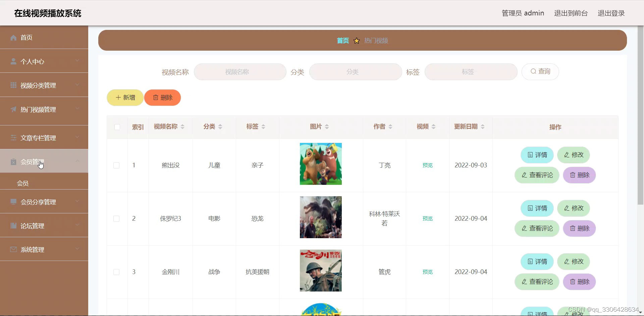Image resolution: width=644 pixels, height=316 pixels.
Task: Click the plus icon in the 新增 button
Action: pos(118,98)
